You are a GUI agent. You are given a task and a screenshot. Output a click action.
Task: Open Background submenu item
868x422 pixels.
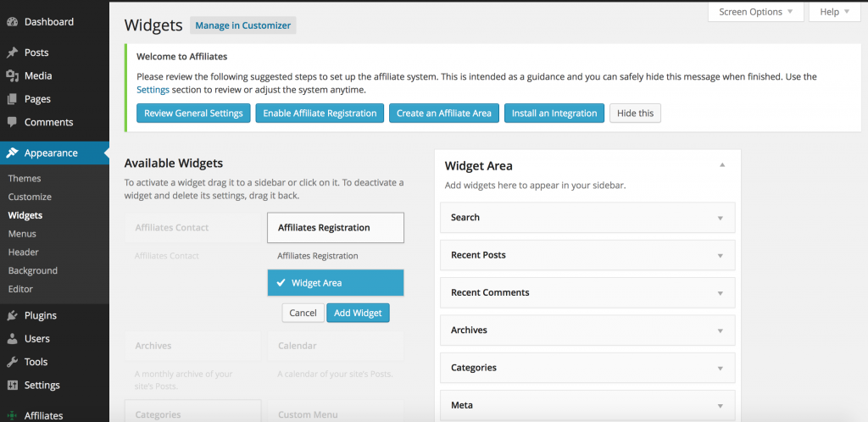click(33, 270)
